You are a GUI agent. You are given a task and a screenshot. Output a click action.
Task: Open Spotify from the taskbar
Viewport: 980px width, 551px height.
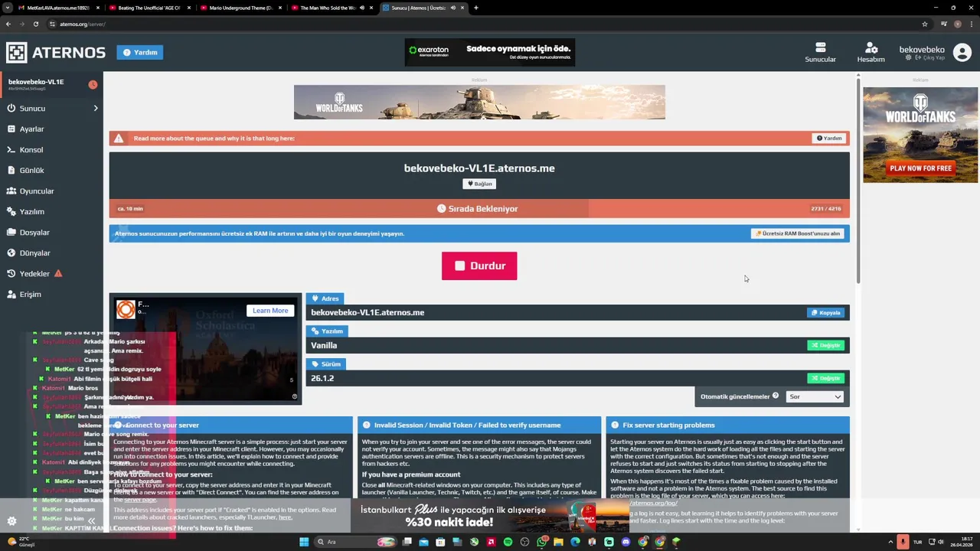[508, 542]
